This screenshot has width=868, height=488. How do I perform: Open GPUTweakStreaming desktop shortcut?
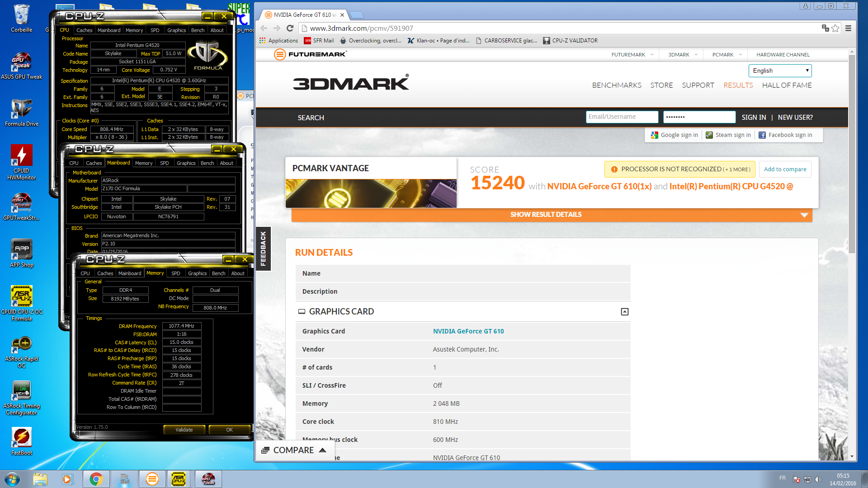[21, 207]
